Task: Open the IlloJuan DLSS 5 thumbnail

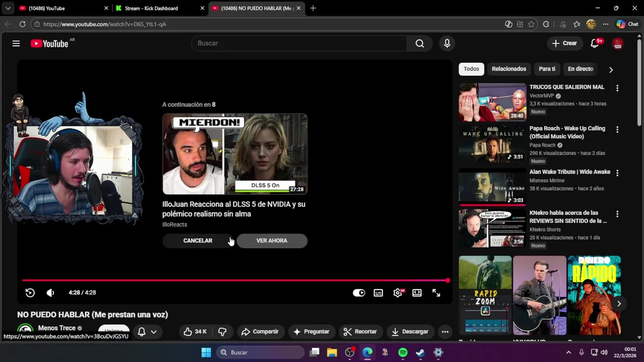Action: (235, 154)
